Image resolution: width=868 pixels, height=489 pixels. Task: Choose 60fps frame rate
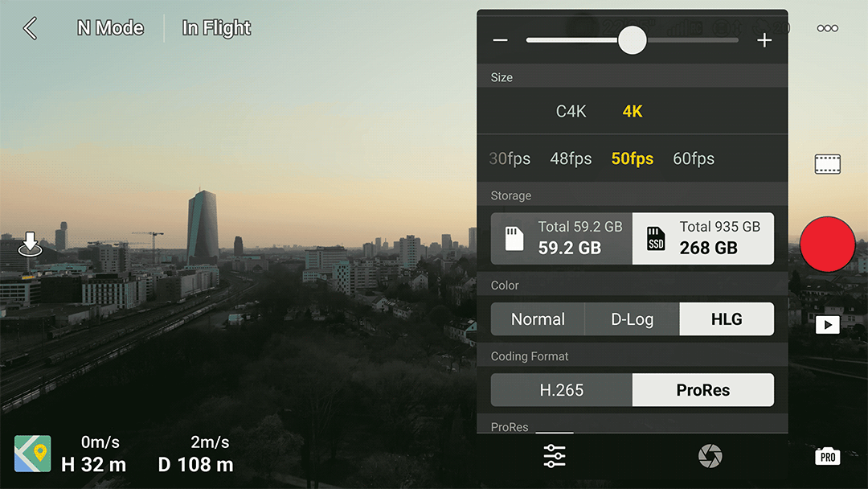click(693, 159)
